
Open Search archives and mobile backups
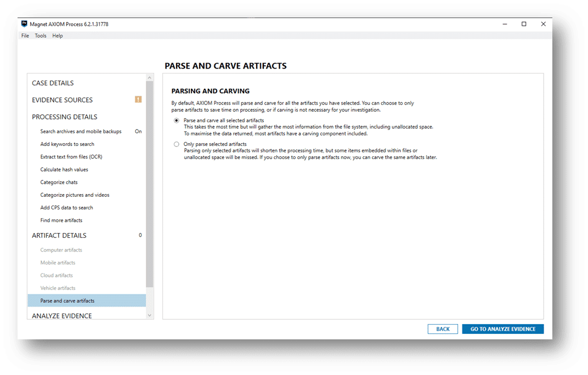point(81,131)
